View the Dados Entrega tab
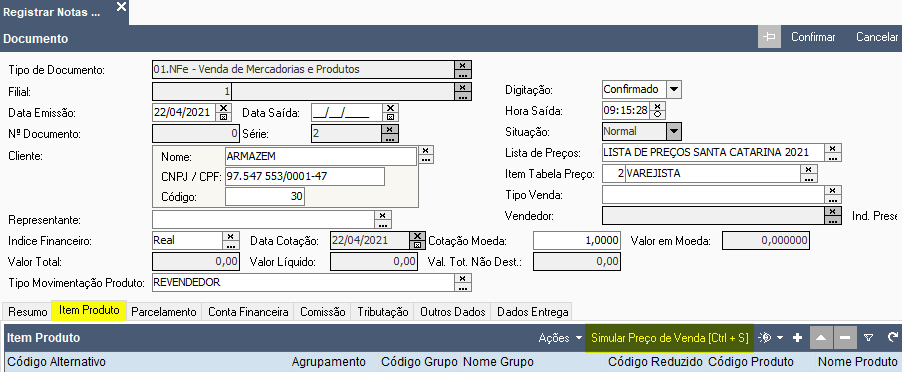Screen dimensions: 902x372 (532, 312)
